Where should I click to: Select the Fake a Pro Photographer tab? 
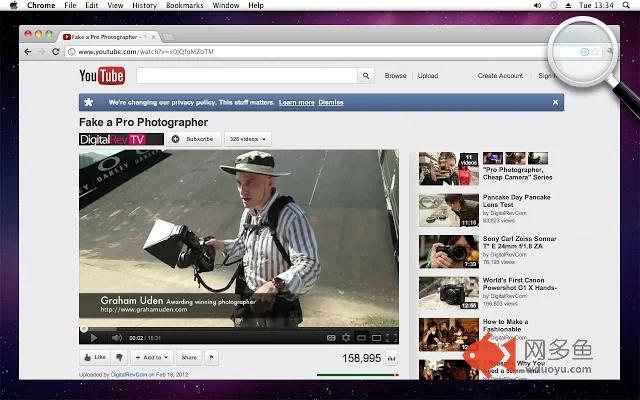click(109, 37)
